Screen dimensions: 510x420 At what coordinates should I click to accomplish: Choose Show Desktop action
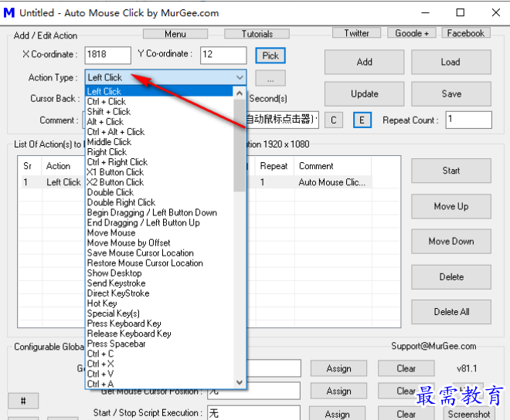[159, 273]
